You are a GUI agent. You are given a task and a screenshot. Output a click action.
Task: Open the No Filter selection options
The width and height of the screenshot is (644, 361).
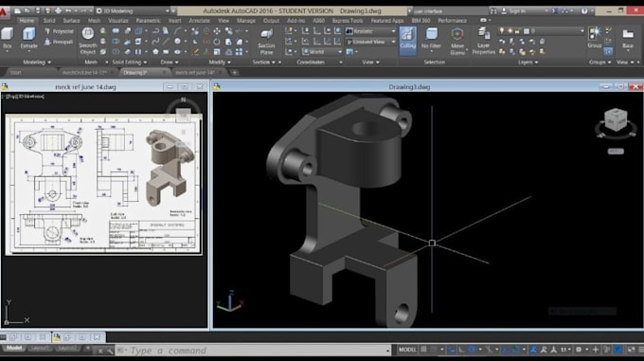pyautogui.click(x=431, y=40)
